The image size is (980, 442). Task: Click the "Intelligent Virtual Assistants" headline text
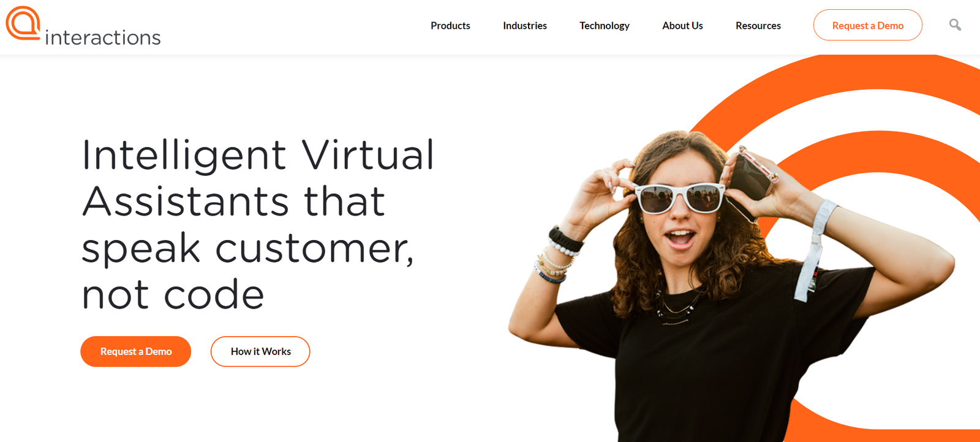pyautogui.click(x=258, y=178)
